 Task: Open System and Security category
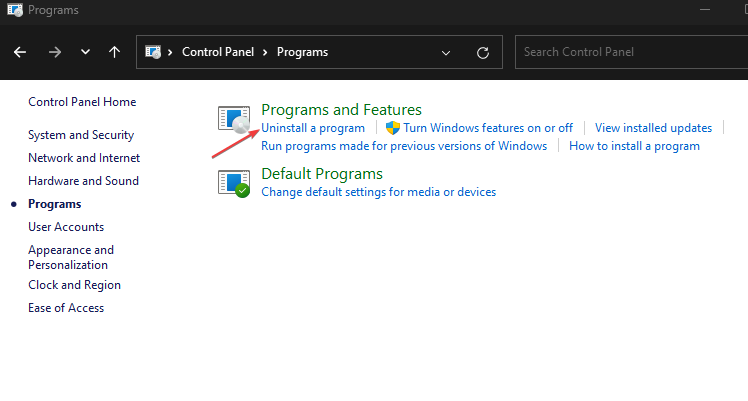click(81, 135)
